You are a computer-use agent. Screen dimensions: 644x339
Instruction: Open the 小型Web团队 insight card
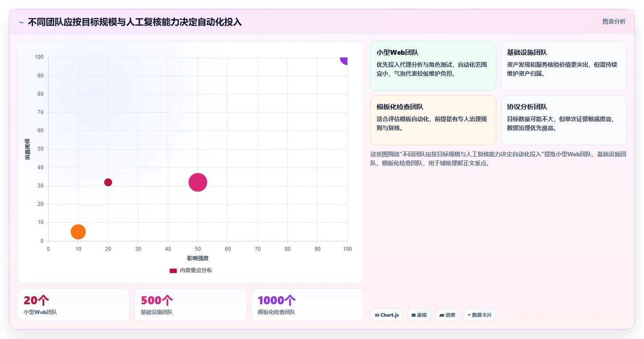pos(433,66)
